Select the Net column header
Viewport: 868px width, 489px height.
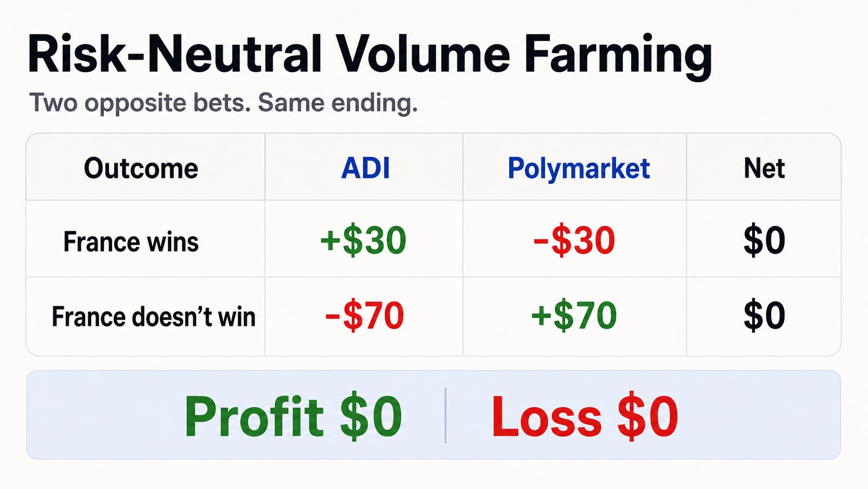pos(764,168)
